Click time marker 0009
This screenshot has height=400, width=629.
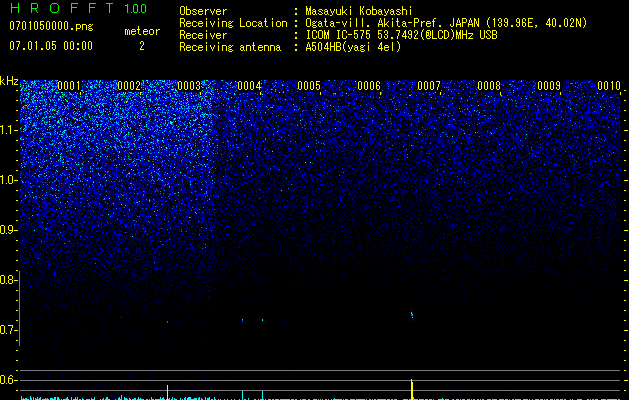[x=549, y=86]
